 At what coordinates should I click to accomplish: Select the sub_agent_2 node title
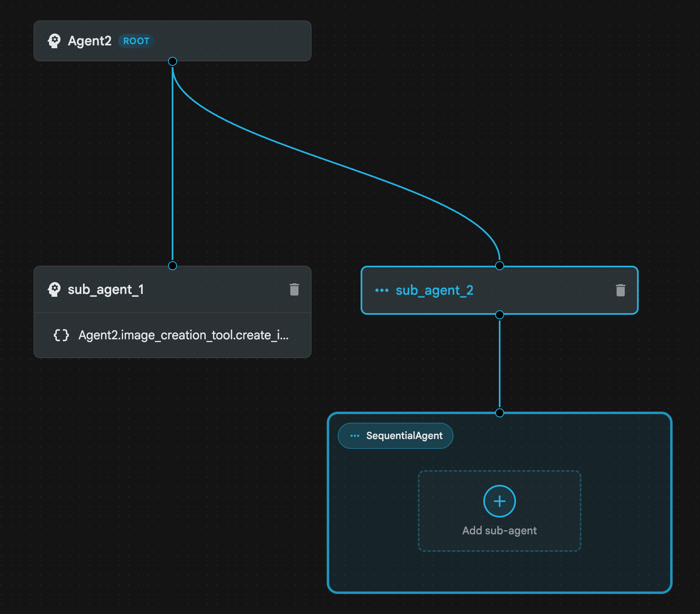pos(434,290)
